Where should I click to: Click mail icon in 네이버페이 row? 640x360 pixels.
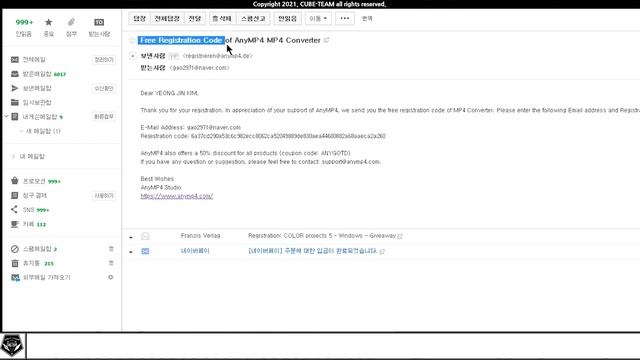(145, 251)
